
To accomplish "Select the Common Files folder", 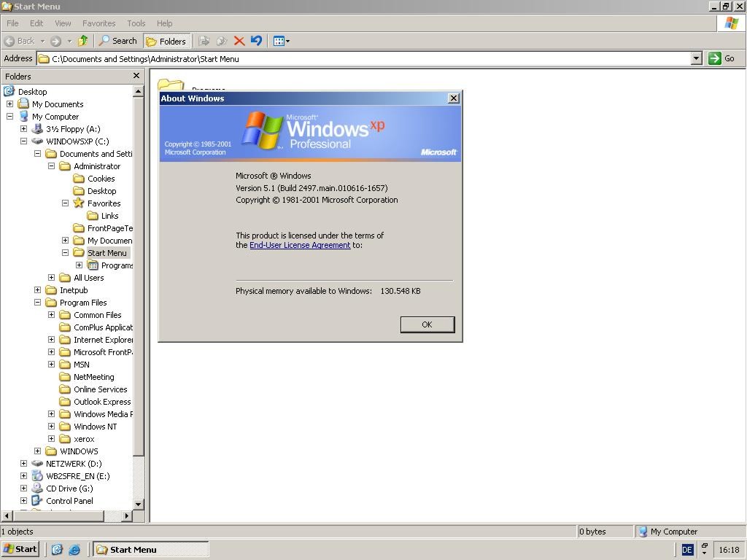I will point(97,315).
